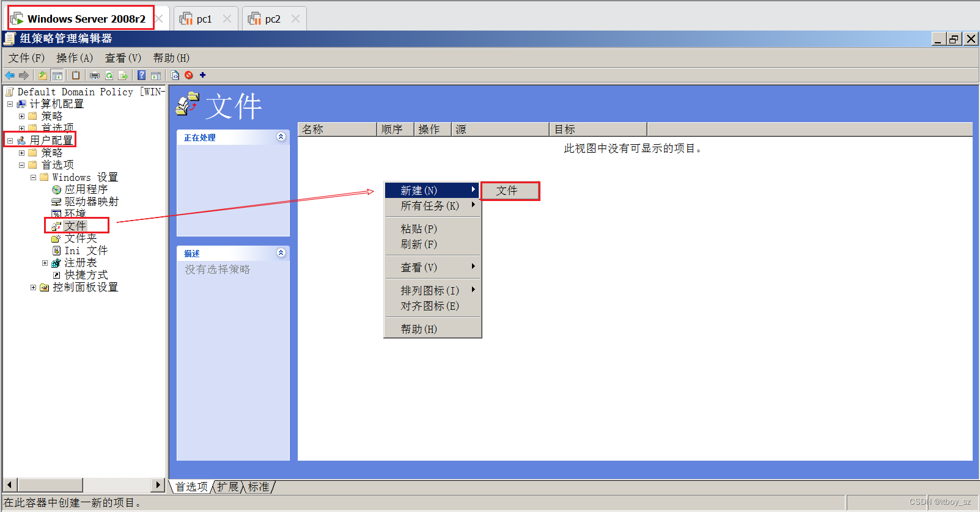
Task: Collapse the 描述 panel chevron
Action: [281, 252]
